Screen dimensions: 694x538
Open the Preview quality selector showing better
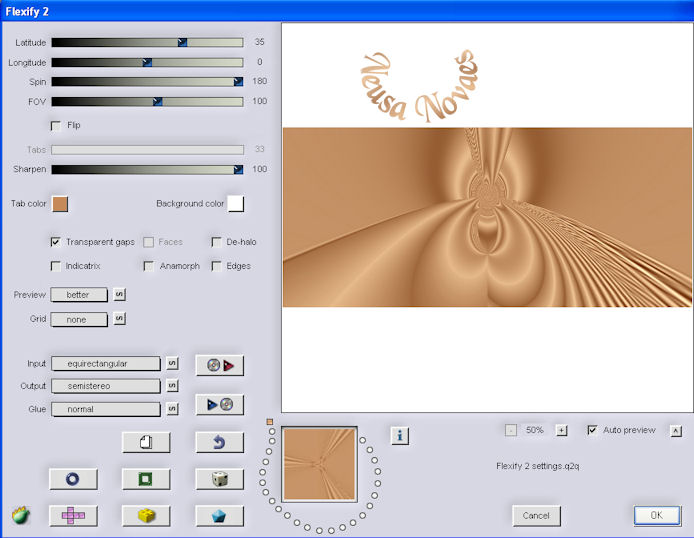[x=79, y=295]
